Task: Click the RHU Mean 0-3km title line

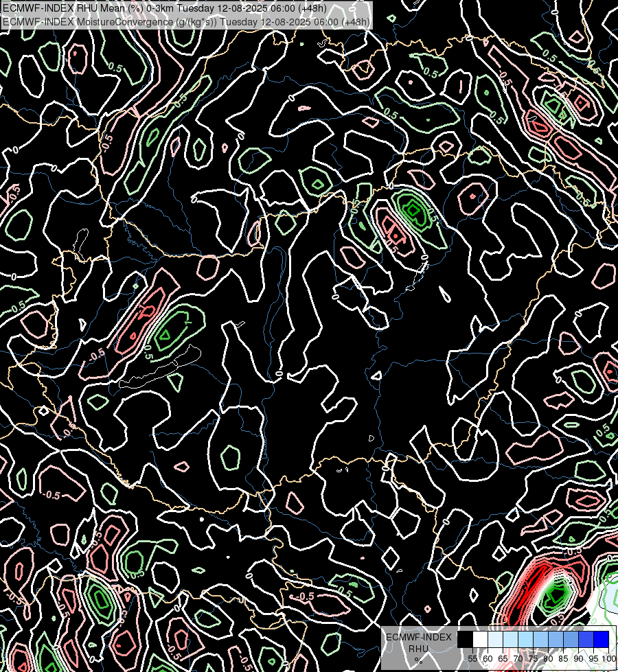Action: click(165, 8)
